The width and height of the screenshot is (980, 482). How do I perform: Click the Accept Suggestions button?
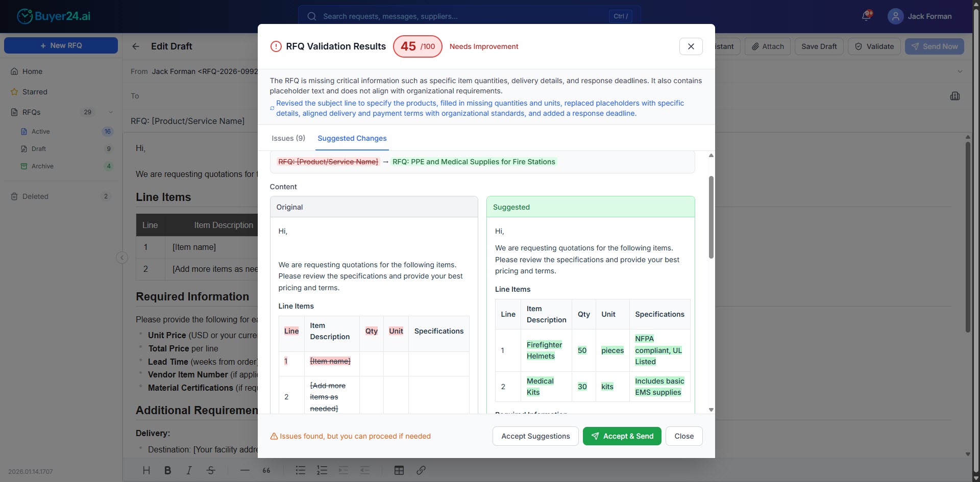tap(535, 436)
